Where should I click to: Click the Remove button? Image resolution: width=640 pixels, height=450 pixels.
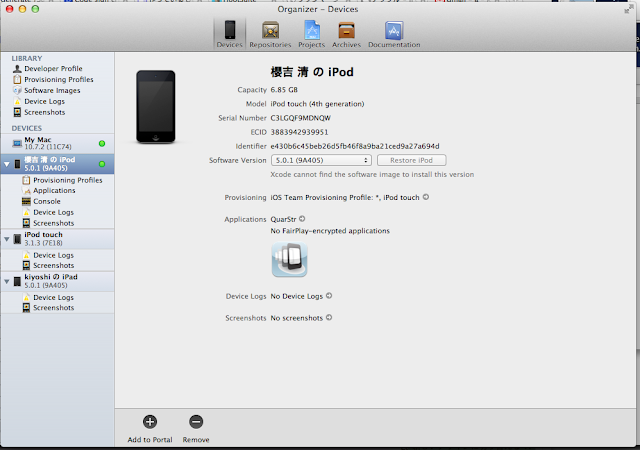(x=196, y=429)
